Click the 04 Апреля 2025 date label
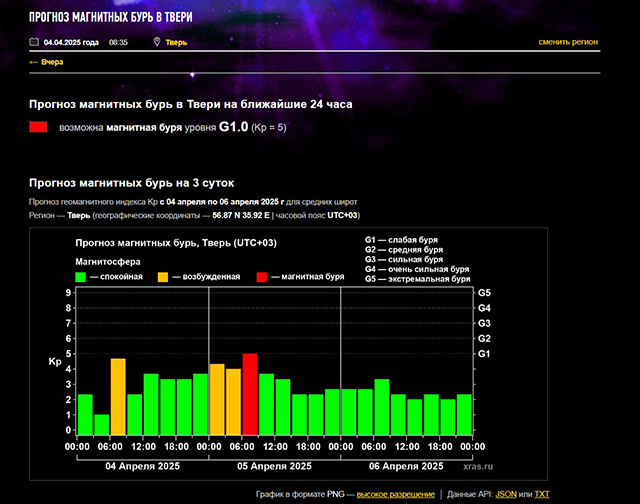Image resolution: width=640 pixels, height=504 pixels. pyautogui.click(x=142, y=466)
